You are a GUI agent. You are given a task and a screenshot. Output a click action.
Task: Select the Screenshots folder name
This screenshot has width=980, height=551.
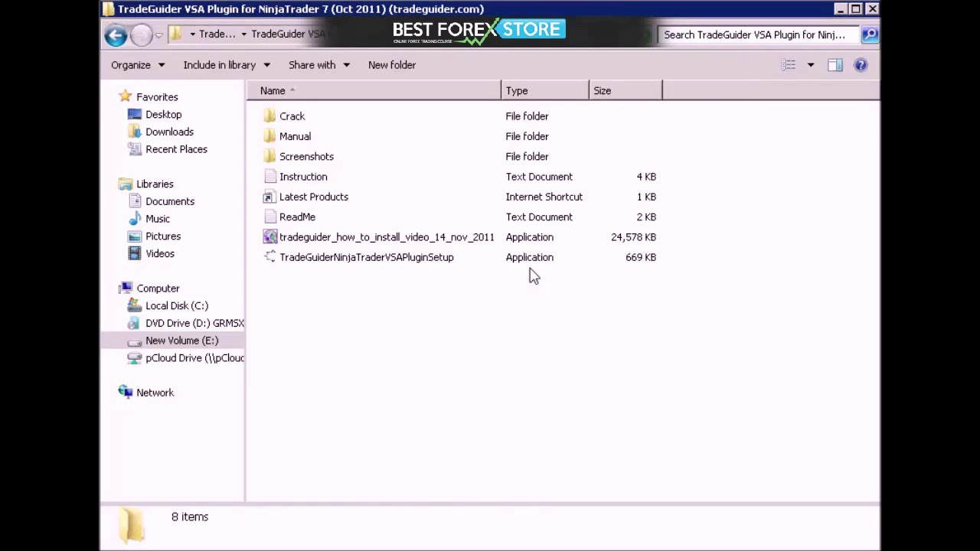(x=306, y=156)
